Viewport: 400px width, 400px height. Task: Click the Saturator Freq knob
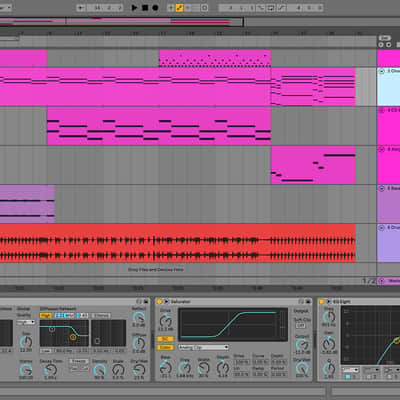[185, 368]
